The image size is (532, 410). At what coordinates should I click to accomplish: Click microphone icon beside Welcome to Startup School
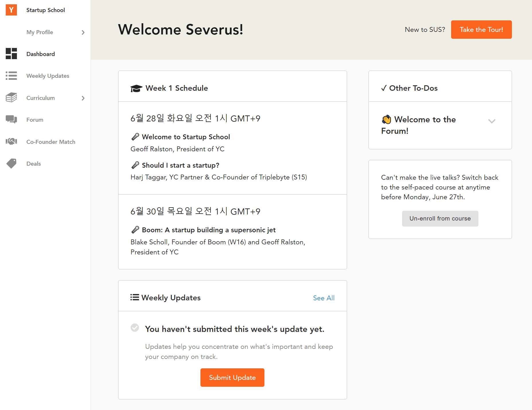[135, 137]
